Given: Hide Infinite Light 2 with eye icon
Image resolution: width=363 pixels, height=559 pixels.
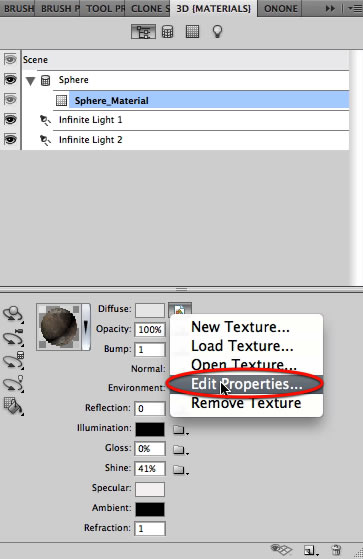Looking at the screenshot, I should tap(10, 139).
